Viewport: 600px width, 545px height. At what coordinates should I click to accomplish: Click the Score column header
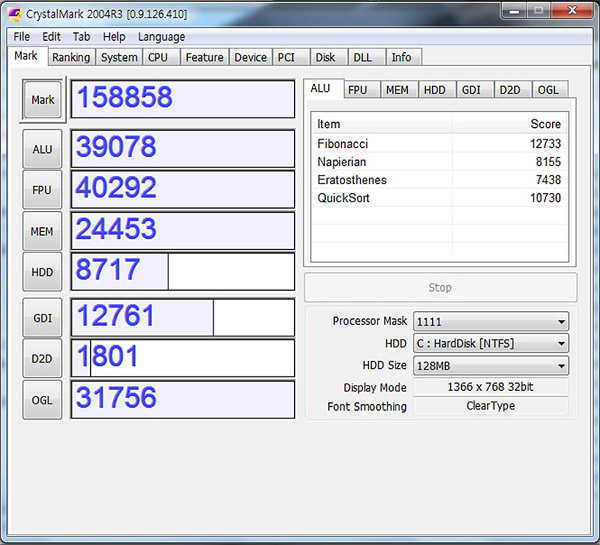coord(509,124)
